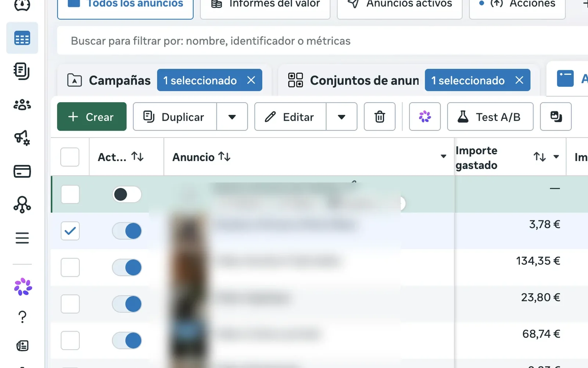Start a Test A/B

coord(490,117)
